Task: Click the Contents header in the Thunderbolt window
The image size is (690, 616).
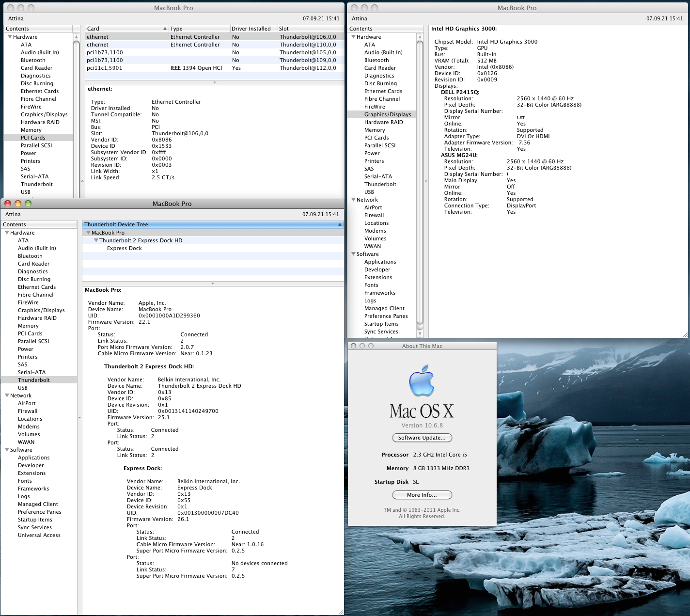Action: pyautogui.click(x=39, y=224)
